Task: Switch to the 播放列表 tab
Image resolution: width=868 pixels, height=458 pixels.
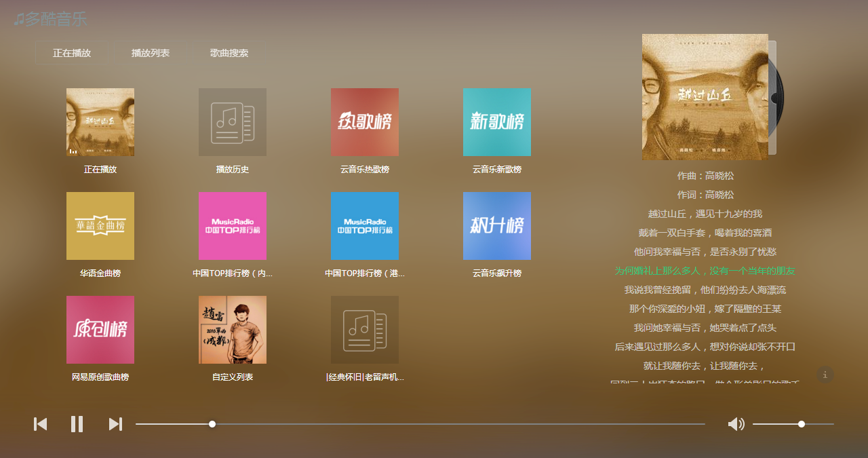Action: coord(151,53)
